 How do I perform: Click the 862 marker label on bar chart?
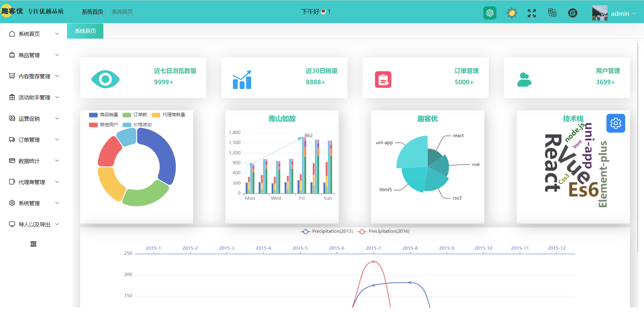(309, 135)
